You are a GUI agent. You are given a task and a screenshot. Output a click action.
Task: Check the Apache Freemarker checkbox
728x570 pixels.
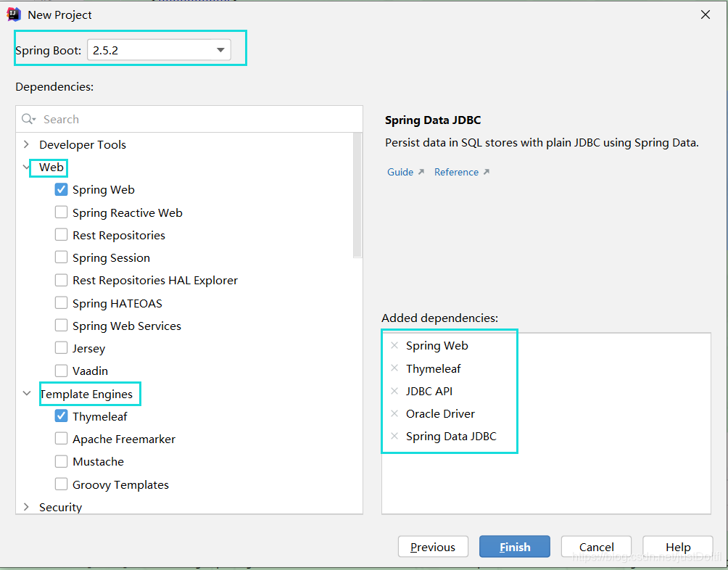click(x=62, y=439)
